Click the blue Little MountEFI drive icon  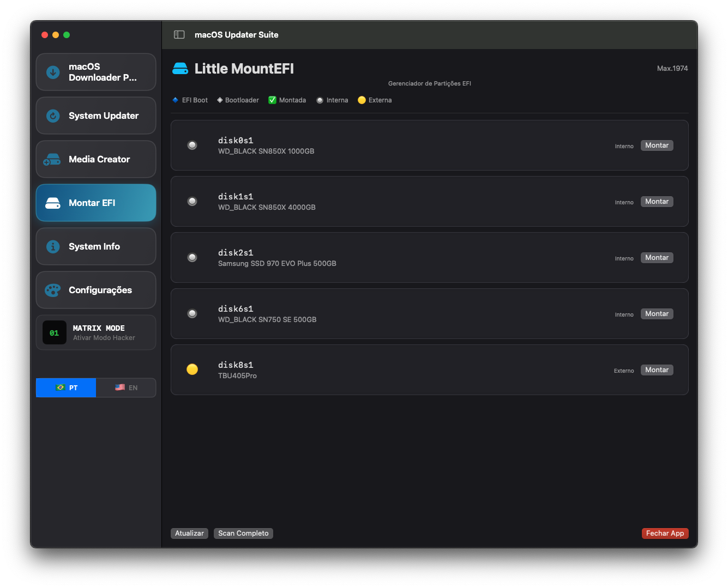pyautogui.click(x=181, y=69)
